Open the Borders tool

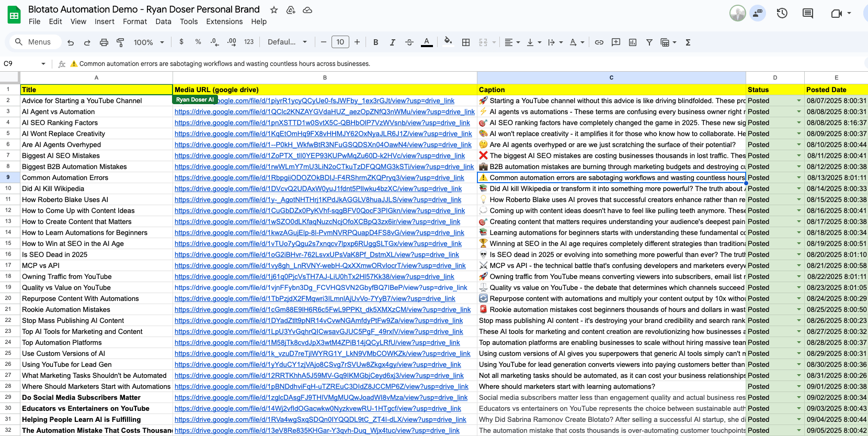466,42
